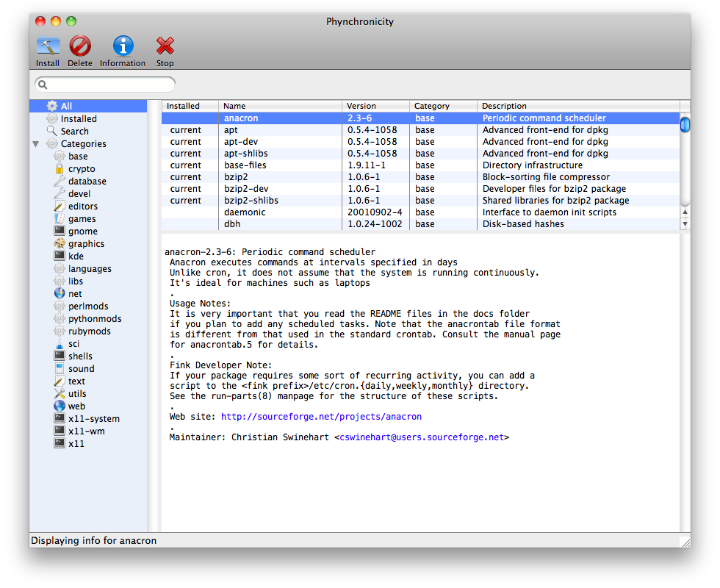Click the magnifier icon in search field
Viewport: 720px width, 588px height.
click(x=43, y=85)
